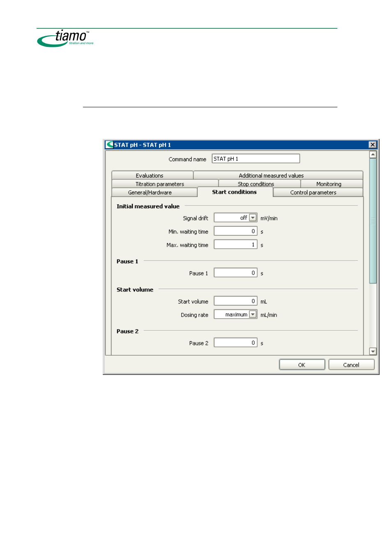Click the tiamo icon in the title bar
Screen dimensions: 392x555
[x=109, y=145]
